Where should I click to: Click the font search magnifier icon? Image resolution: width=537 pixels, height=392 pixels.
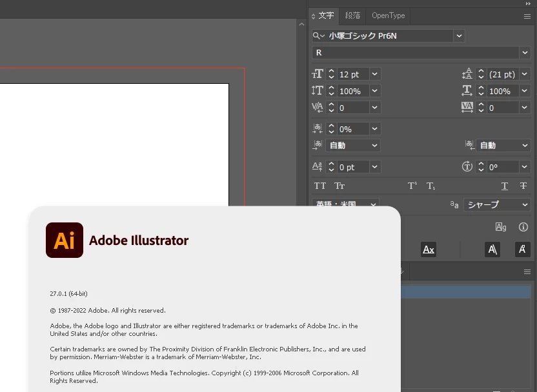[x=318, y=35]
